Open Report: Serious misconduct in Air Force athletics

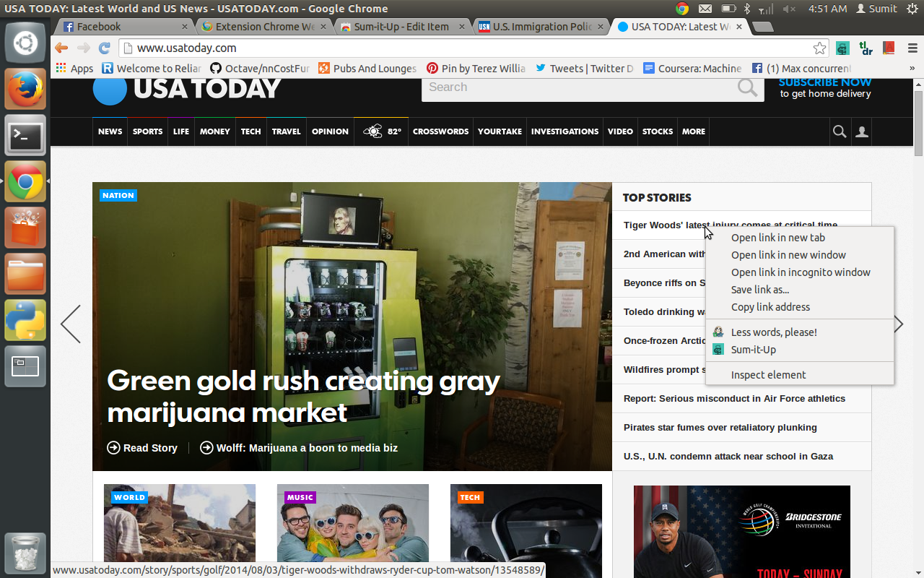click(734, 399)
